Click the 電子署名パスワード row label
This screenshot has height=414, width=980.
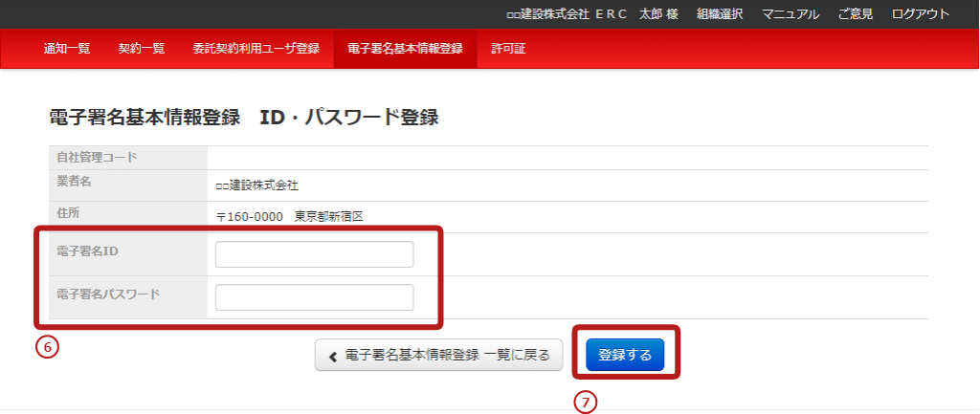click(x=108, y=294)
